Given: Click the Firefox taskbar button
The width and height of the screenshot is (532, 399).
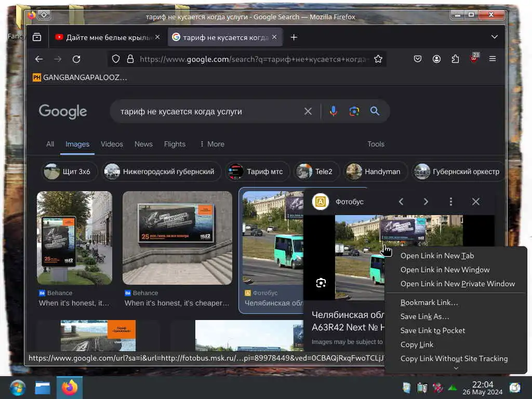Looking at the screenshot, I should (70, 388).
